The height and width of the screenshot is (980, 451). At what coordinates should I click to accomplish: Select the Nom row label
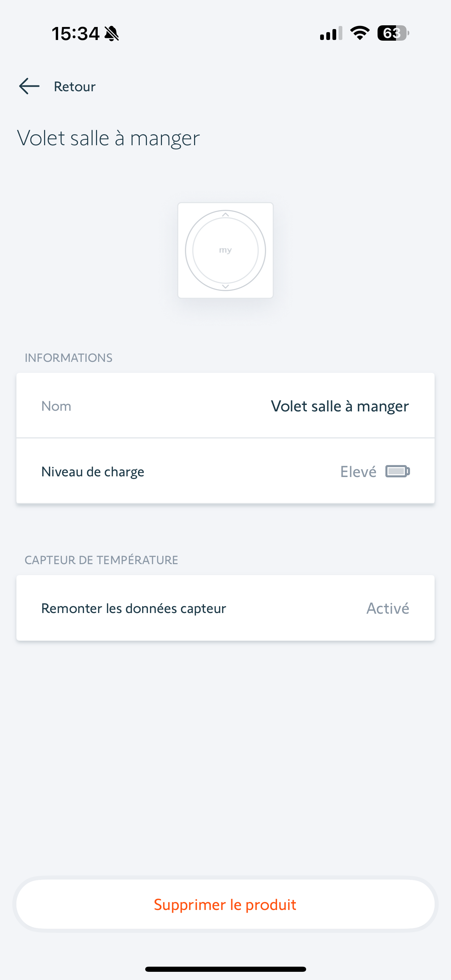pyautogui.click(x=56, y=406)
